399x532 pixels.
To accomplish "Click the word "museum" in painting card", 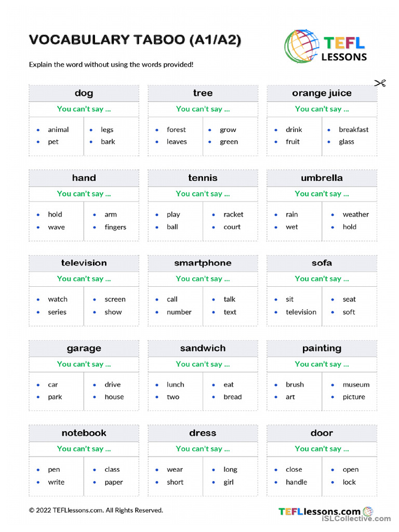I will (356, 384).
